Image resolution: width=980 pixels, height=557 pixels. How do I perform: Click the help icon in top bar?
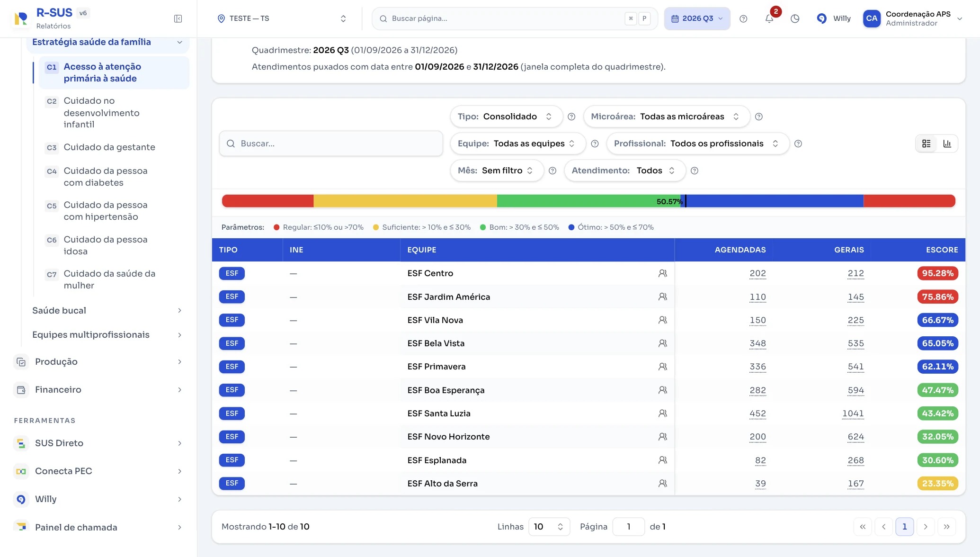743,18
